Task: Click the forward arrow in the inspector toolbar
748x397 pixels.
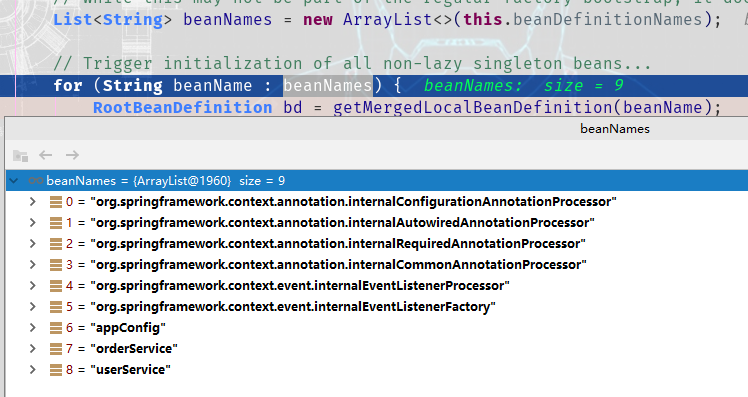Action: coord(72,155)
